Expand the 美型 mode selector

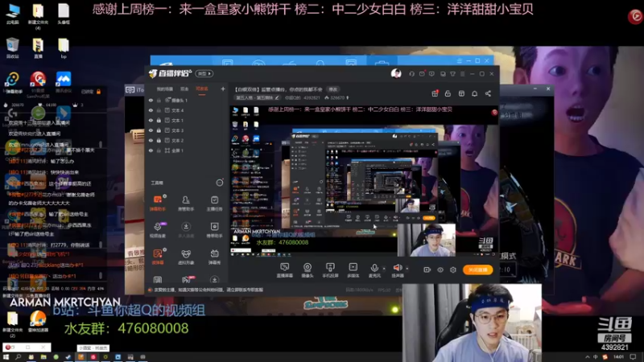tap(204, 74)
